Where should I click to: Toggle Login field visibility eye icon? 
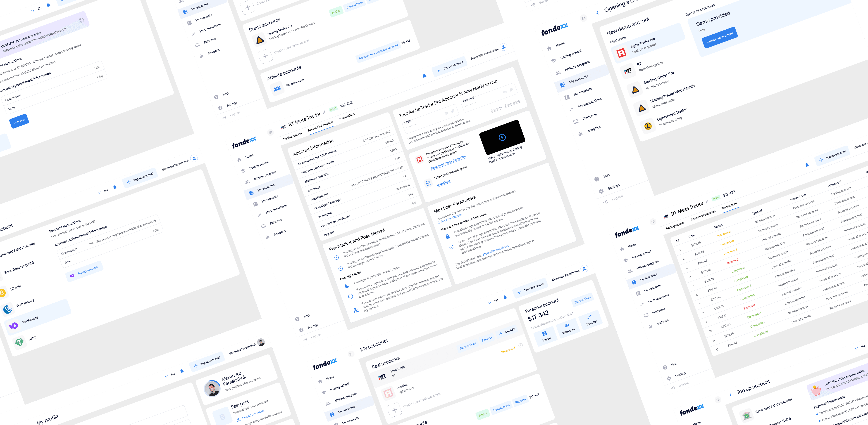tap(446, 113)
